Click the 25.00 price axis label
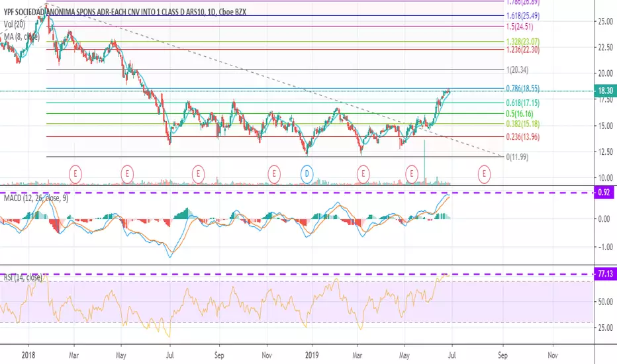The height and width of the screenshot is (364, 617). tap(605, 22)
